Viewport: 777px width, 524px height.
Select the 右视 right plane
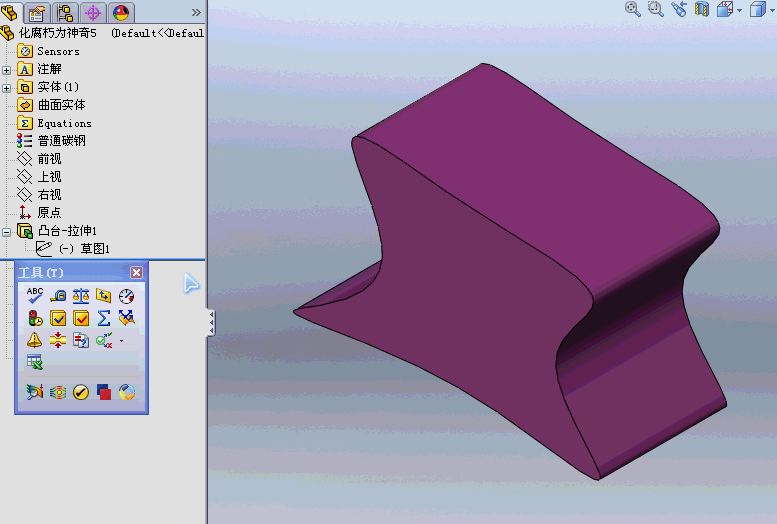[x=50, y=194]
